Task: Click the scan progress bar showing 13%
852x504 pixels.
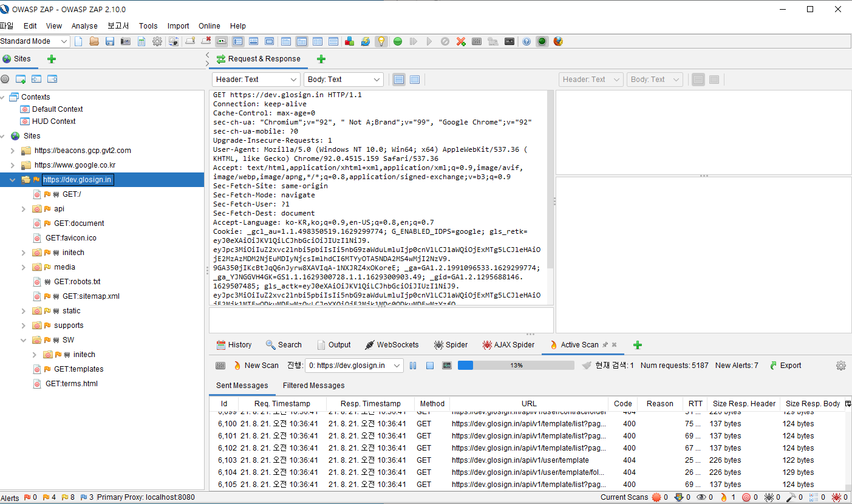Action: coord(516,366)
